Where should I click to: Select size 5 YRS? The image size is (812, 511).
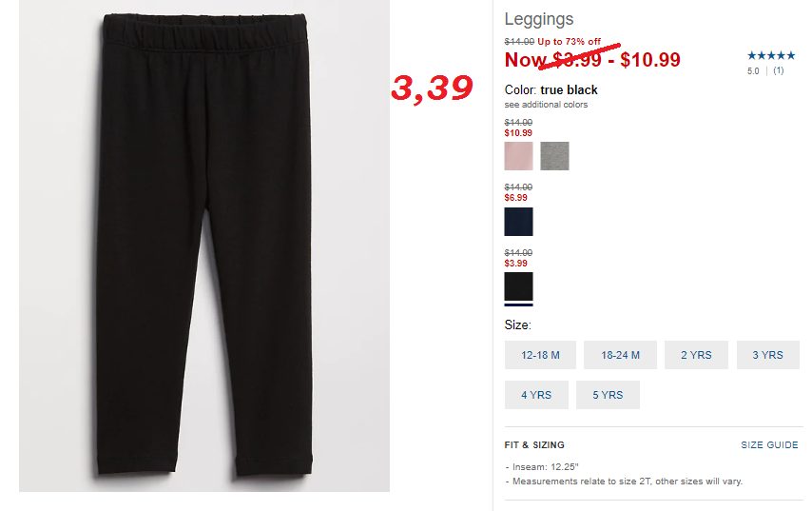click(x=608, y=395)
